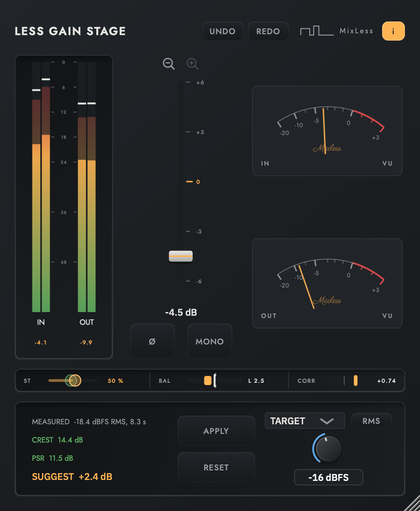Click the CREST 14.4 dB readout

click(x=58, y=440)
